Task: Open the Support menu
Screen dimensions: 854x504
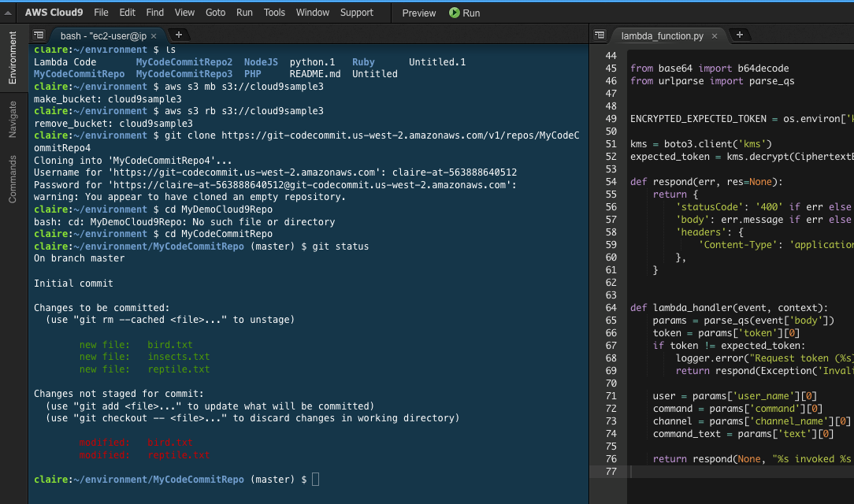Action: coord(357,13)
